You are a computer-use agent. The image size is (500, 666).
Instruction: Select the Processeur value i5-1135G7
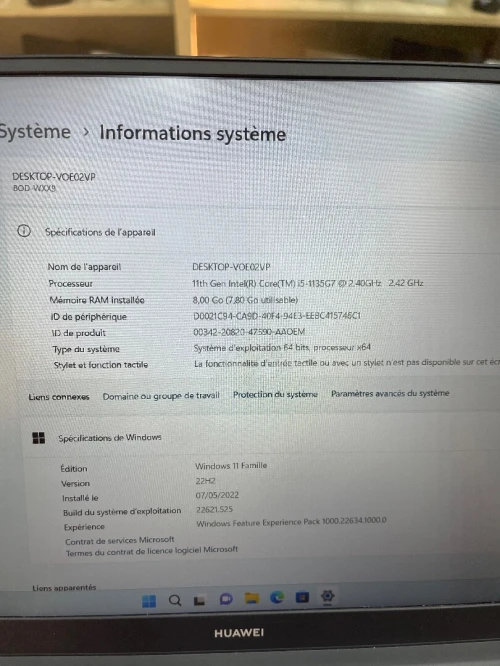tap(308, 283)
